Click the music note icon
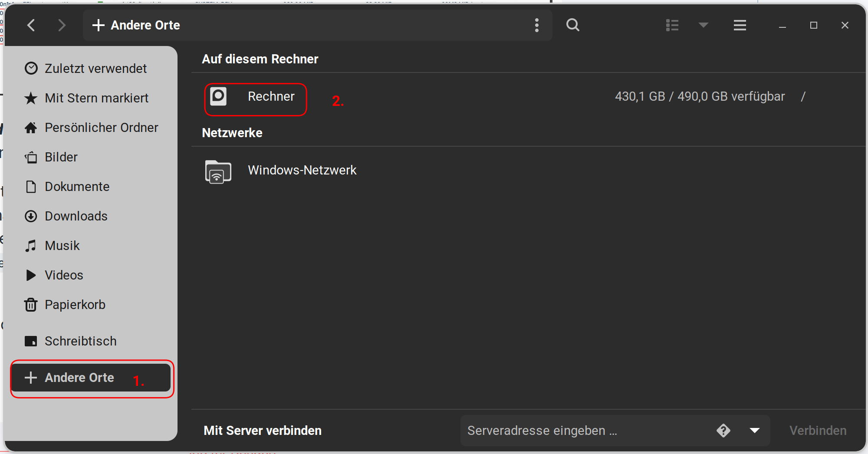 (x=31, y=246)
